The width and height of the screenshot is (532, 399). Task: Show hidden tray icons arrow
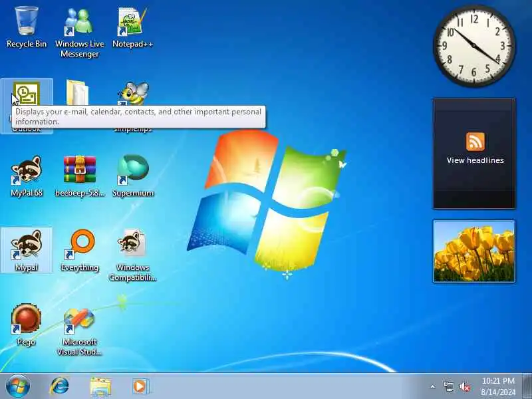pos(433,386)
